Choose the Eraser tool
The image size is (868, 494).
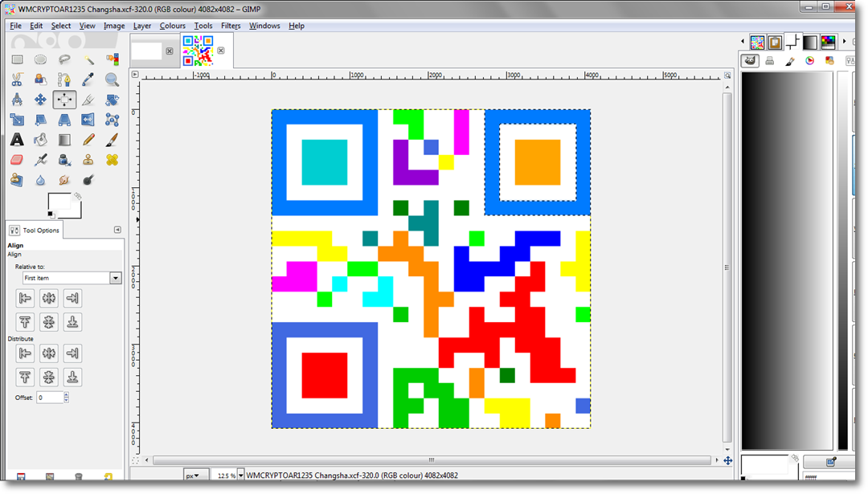tap(17, 160)
